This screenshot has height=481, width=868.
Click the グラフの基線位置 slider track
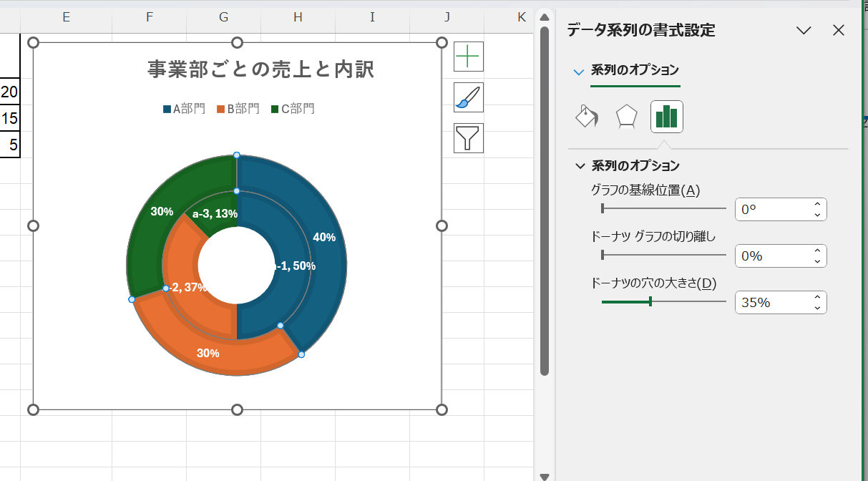664,209
